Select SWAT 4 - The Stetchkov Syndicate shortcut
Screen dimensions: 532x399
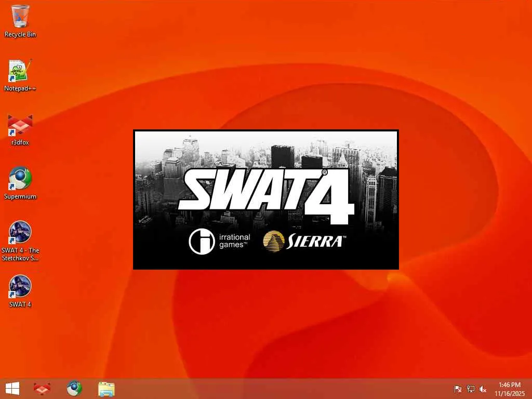pyautogui.click(x=20, y=241)
